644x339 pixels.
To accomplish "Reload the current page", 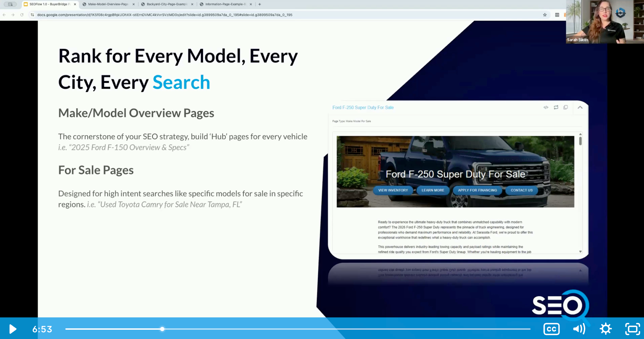I will point(22,15).
